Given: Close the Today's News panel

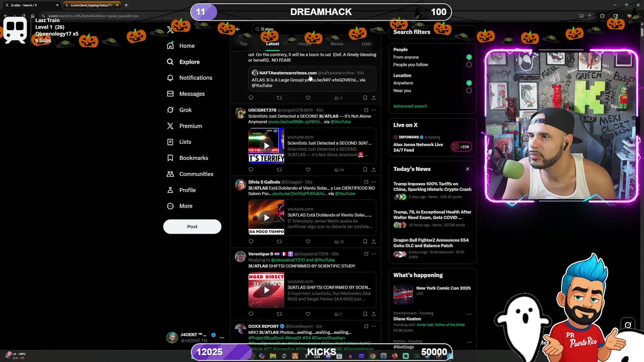Looking at the screenshot, I should 467,169.
